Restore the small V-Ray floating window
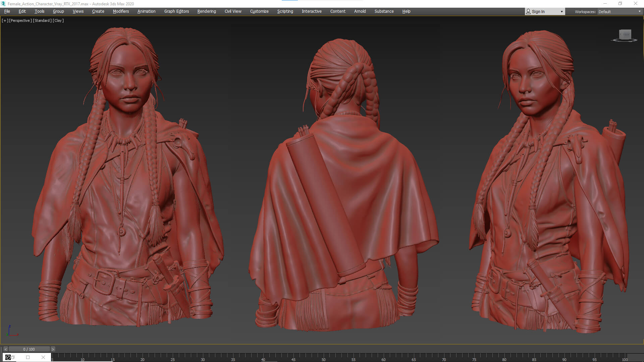 pyautogui.click(x=13, y=357)
